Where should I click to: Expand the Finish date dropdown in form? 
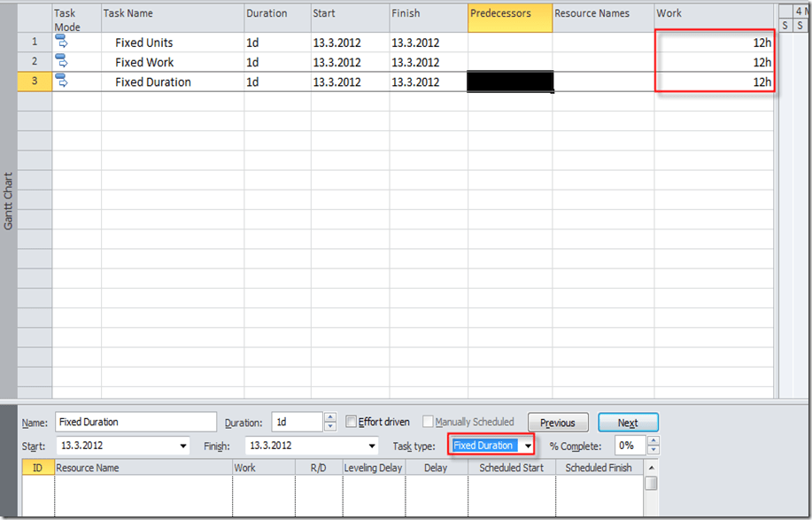(372, 446)
